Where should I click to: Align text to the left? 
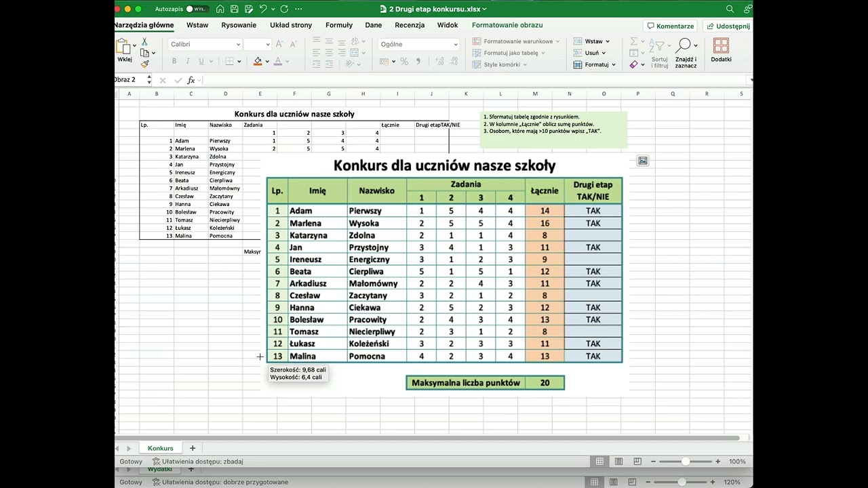click(317, 52)
